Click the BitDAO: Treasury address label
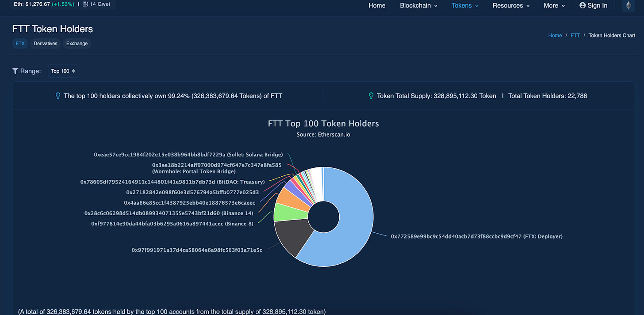Image resolution: width=644 pixels, height=315 pixels. click(x=172, y=182)
